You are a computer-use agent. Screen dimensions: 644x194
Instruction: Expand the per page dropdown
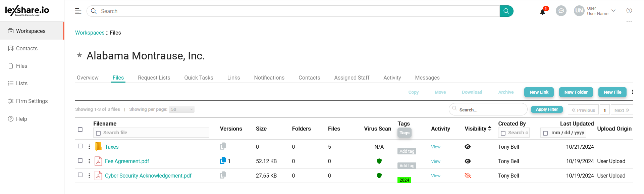click(x=181, y=109)
